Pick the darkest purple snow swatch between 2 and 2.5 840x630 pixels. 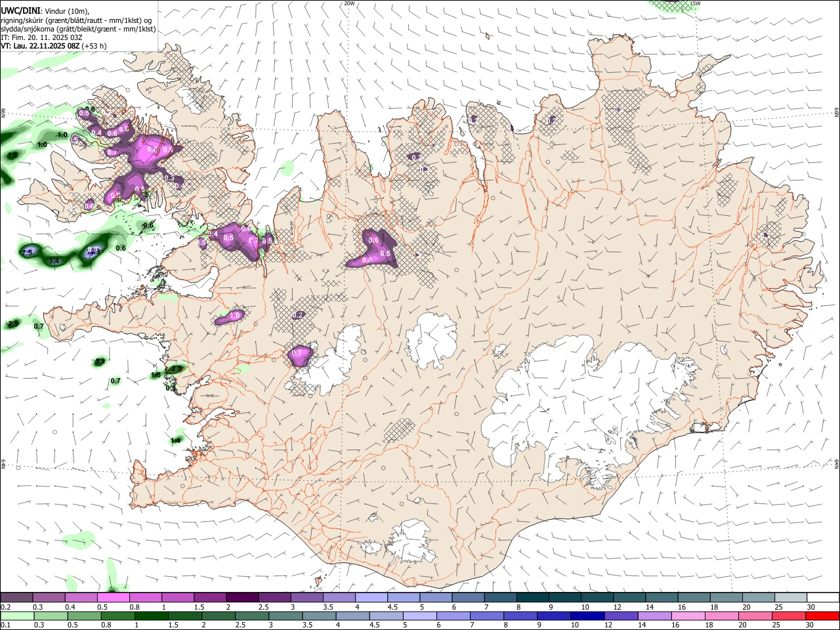coord(242,598)
